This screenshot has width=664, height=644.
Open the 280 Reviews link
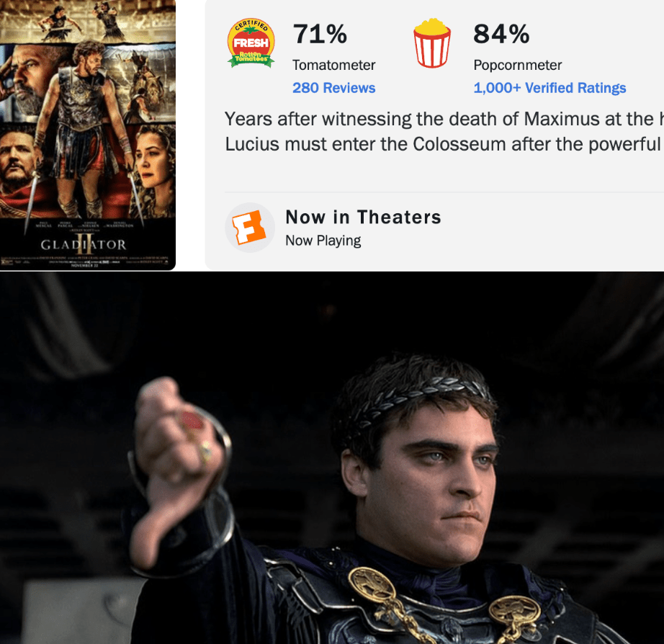[x=333, y=88]
